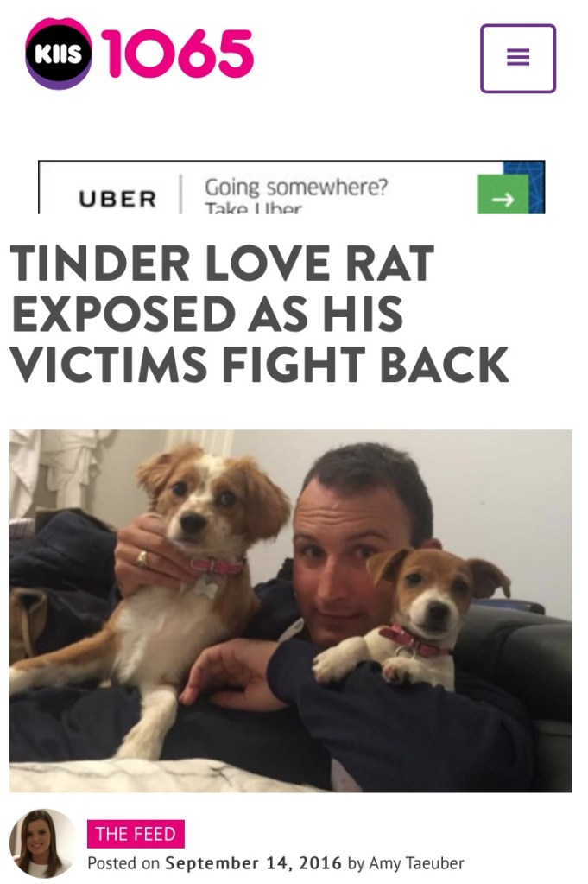Tap the pink 1065 station logo
Image resolution: width=588 pixels, height=884 pixels.
(x=177, y=53)
